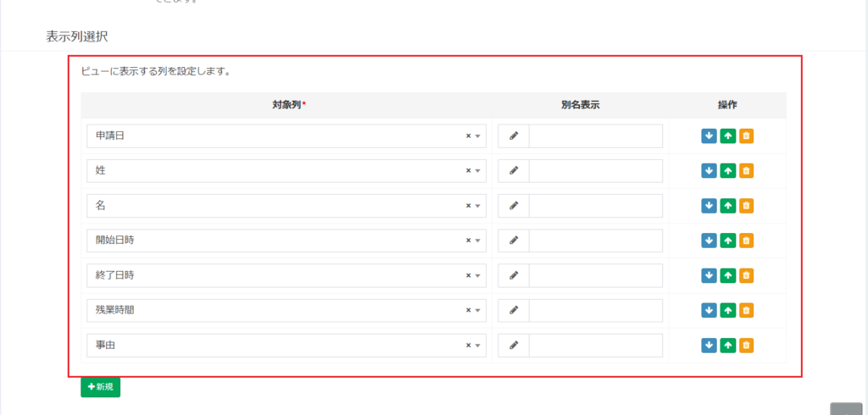This screenshot has height=415, width=868.
Task: Open the 姓 column dropdown
Action: coord(478,171)
